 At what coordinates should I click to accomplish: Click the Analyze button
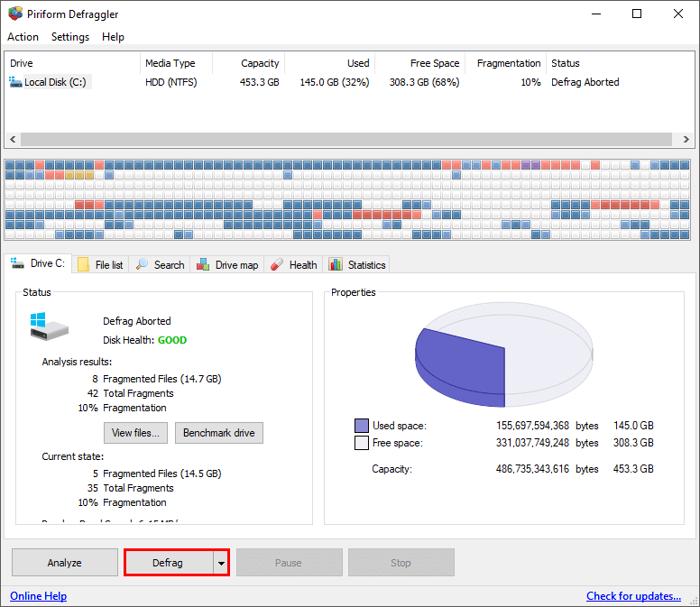pos(65,563)
